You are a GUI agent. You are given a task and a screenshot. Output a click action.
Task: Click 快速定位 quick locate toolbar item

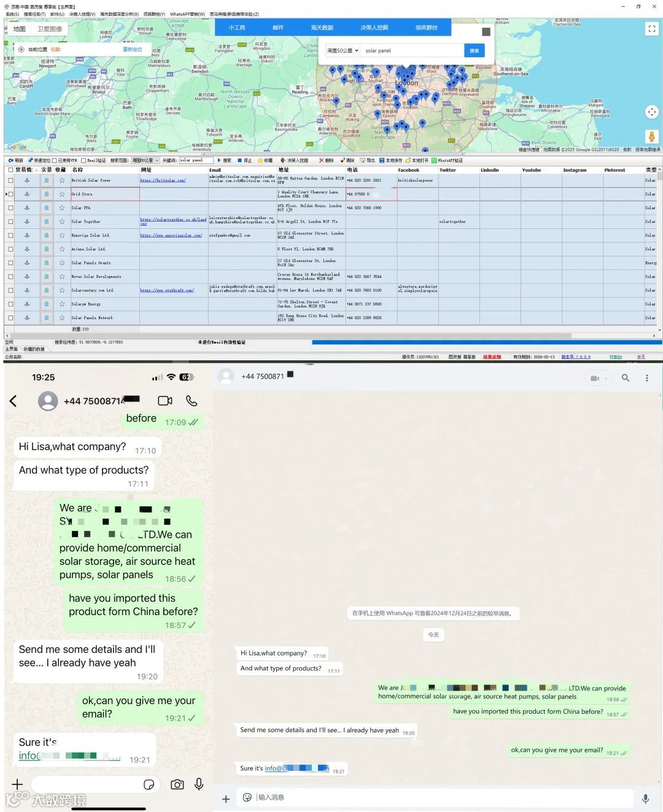click(39, 160)
